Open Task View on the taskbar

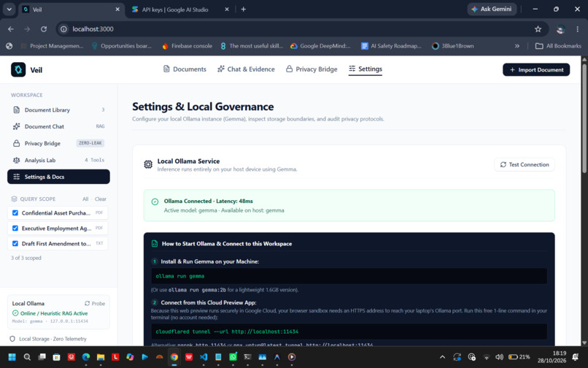(42, 357)
